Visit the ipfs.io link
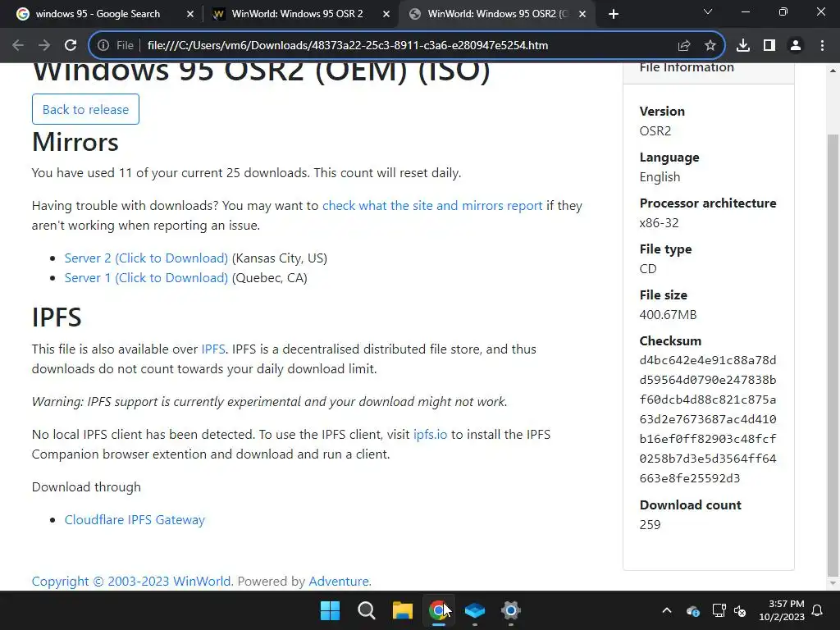 tap(430, 435)
